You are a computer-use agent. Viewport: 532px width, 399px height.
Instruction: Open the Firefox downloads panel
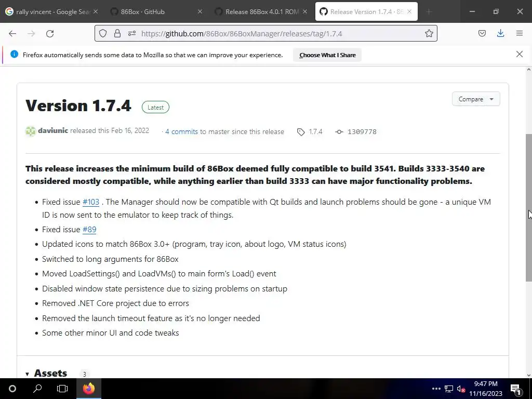point(500,33)
